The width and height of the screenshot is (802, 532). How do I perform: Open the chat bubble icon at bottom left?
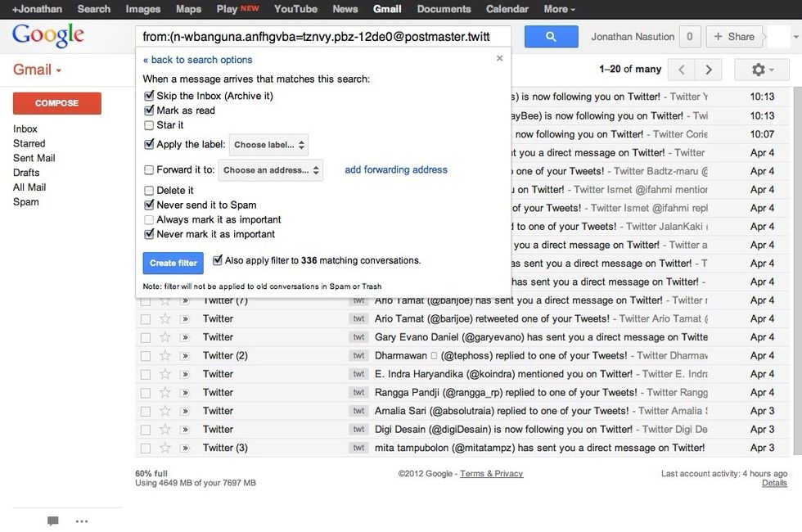coord(52,521)
